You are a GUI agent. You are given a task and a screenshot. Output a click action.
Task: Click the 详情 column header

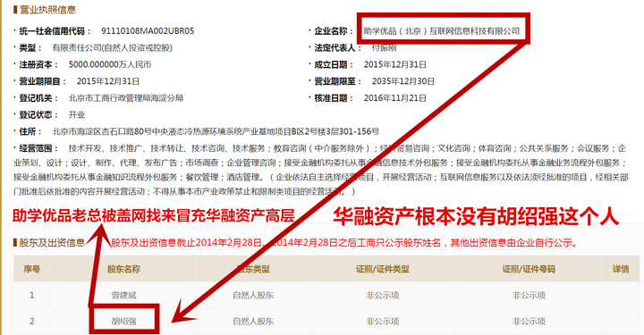pyautogui.click(x=621, y=270)
